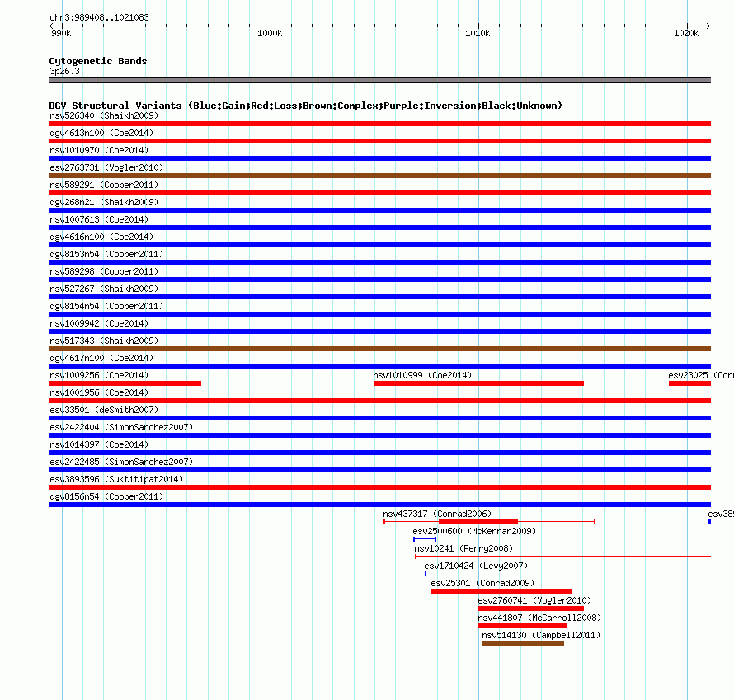Click the 1020k ruler label
Viewport: 734px width, 700px height.
(686, 33)
